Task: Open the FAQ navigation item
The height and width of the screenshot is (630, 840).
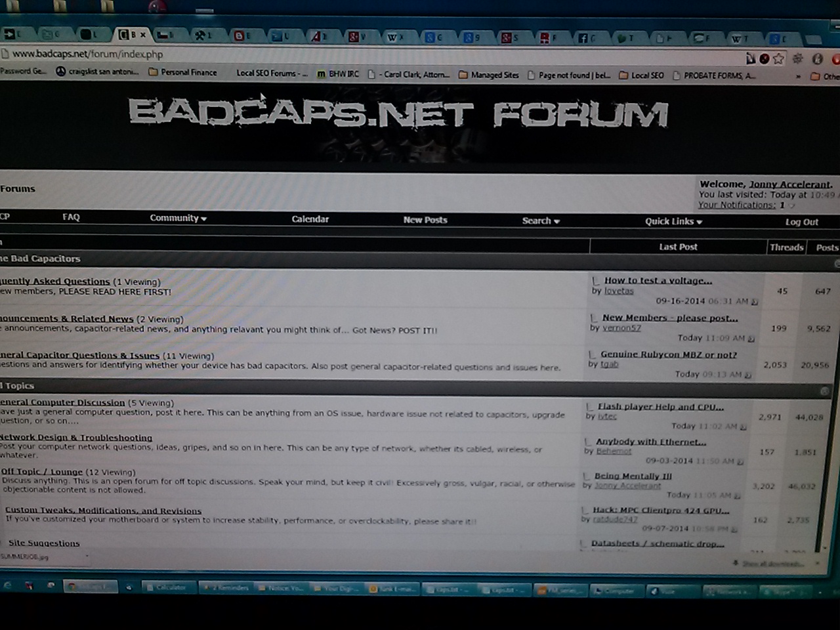Action: point(71,217)
